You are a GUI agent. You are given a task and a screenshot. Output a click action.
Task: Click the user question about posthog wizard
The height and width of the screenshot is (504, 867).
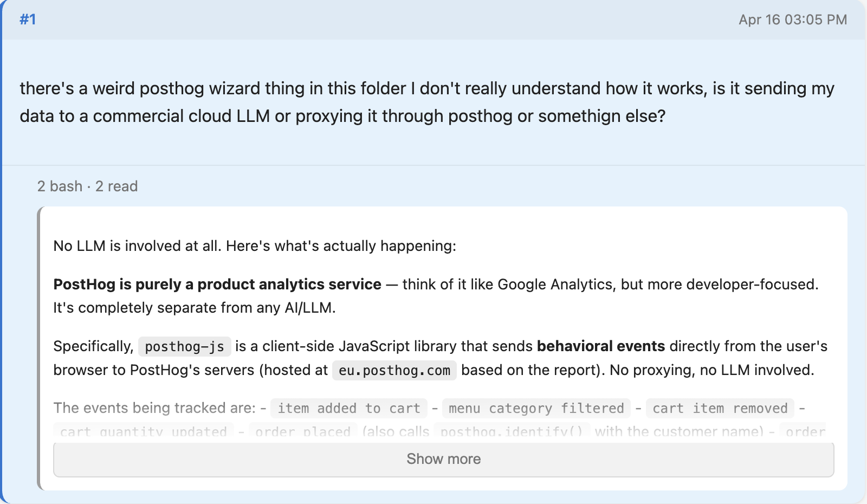[x=426, y=102]
